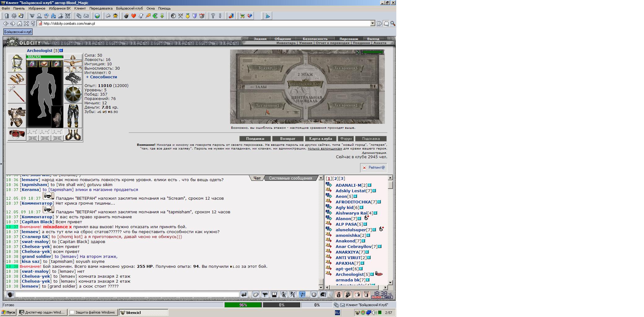Click the red heart toolbar icon
Screen dimensions: 644x317
click(133, 16)
